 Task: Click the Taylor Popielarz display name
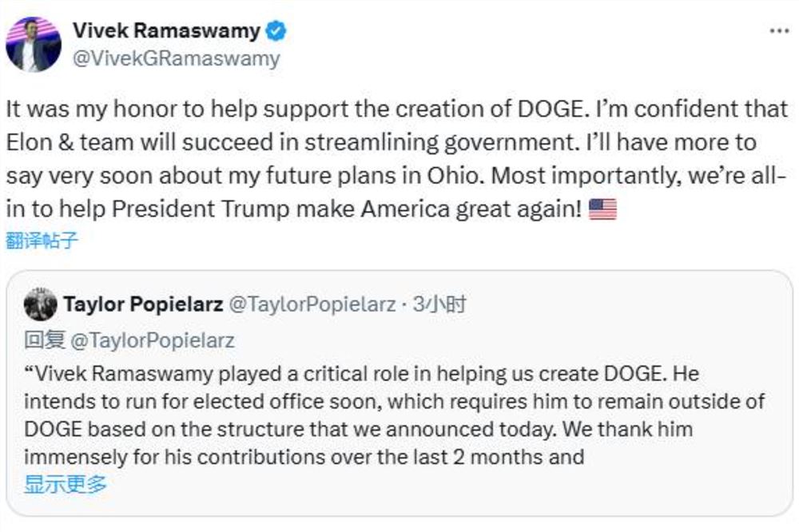tap(142, 304)
